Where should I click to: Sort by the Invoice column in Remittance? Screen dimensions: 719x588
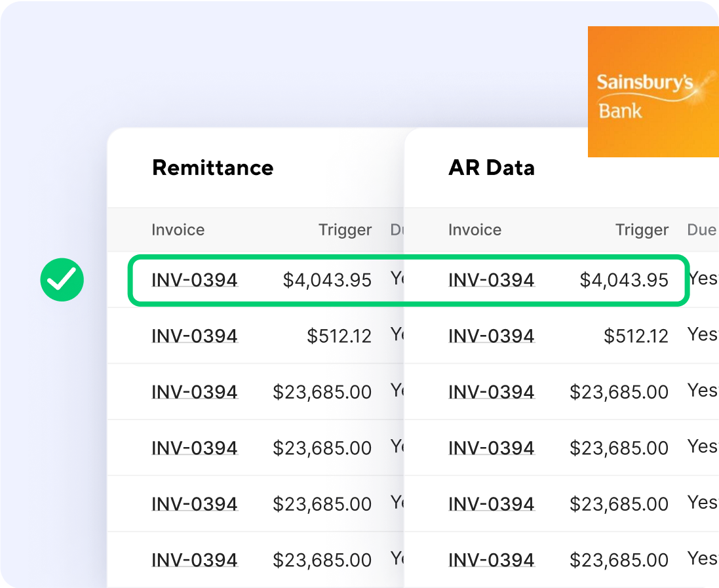pos(178,230)
